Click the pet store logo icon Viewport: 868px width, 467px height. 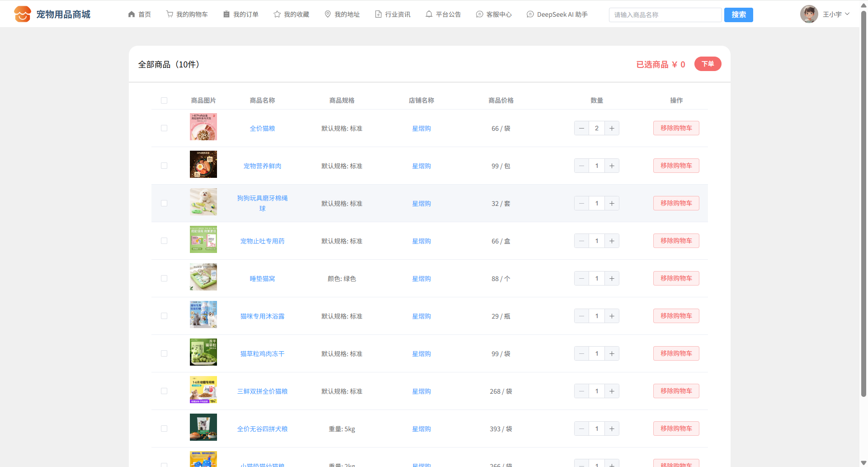(22, 14)
